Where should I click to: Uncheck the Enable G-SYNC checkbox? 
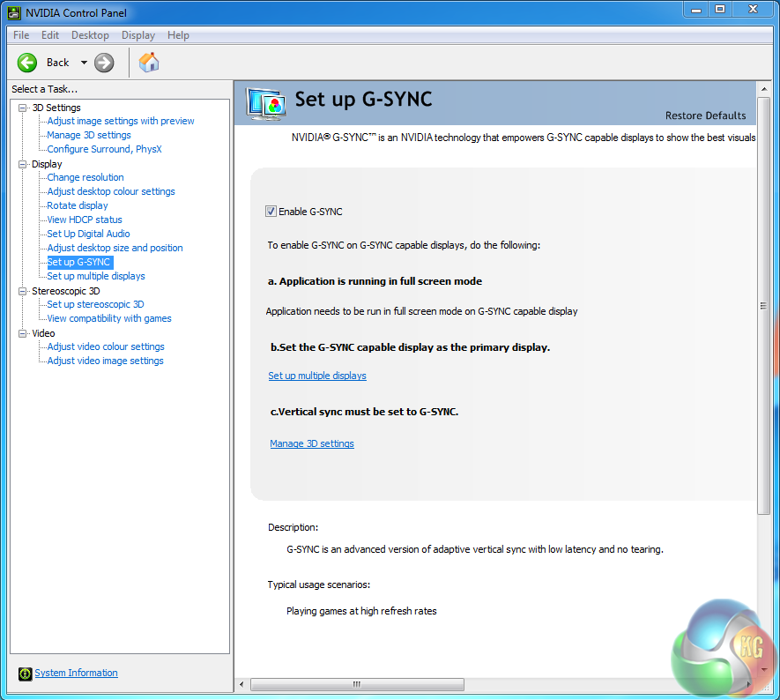271,212
